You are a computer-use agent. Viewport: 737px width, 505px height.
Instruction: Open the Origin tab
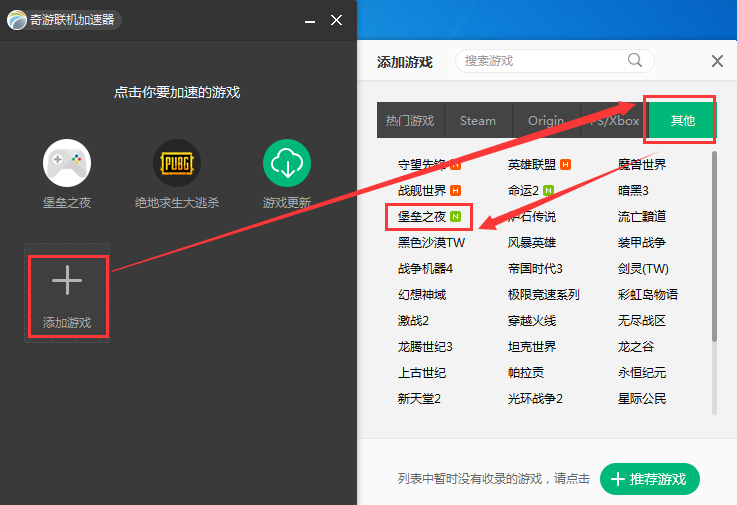546,120
